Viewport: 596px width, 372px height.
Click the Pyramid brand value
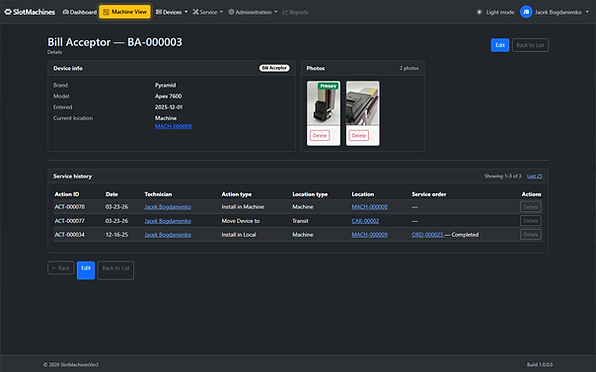165,85
